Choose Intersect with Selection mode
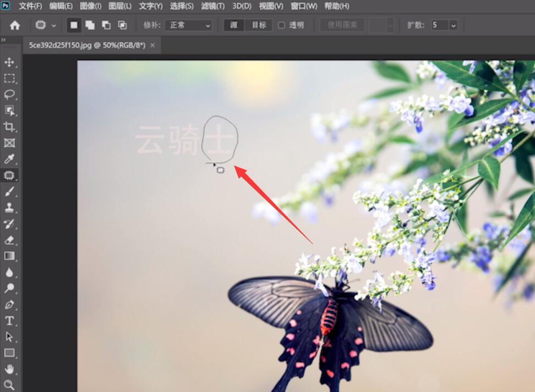 coord(122,25)
